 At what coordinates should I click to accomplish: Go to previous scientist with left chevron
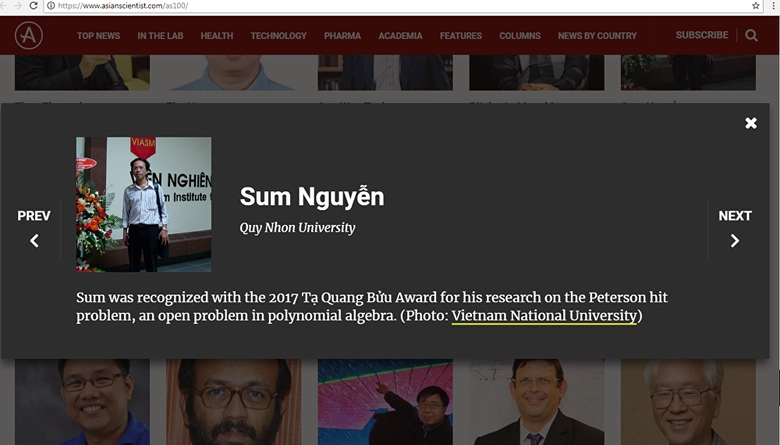34,240
